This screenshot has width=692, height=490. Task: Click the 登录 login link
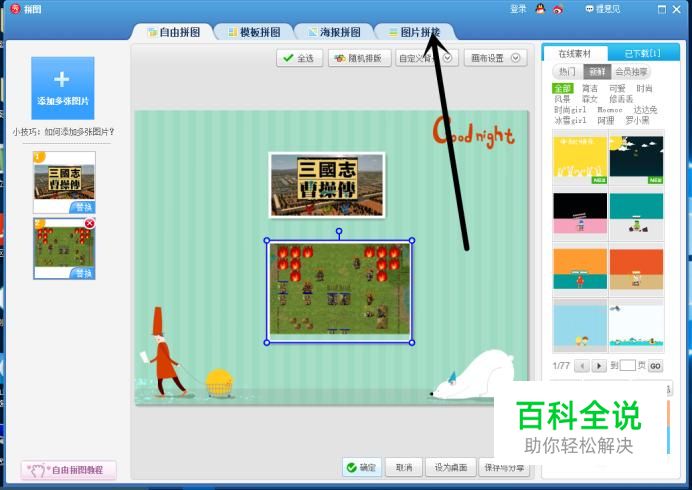[518, 9]
